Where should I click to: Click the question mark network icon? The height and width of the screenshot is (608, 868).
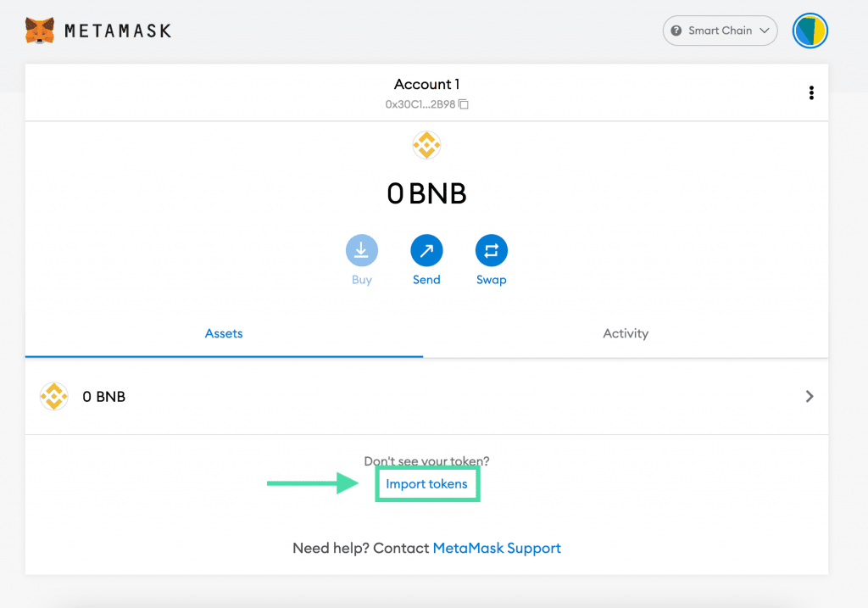point(676,31)
